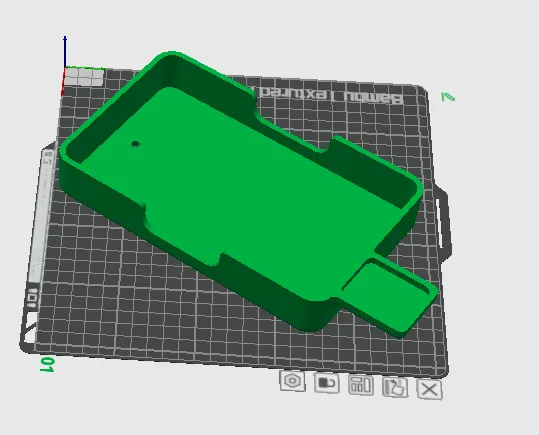Arrange objects on this plate

coord(361,385)
